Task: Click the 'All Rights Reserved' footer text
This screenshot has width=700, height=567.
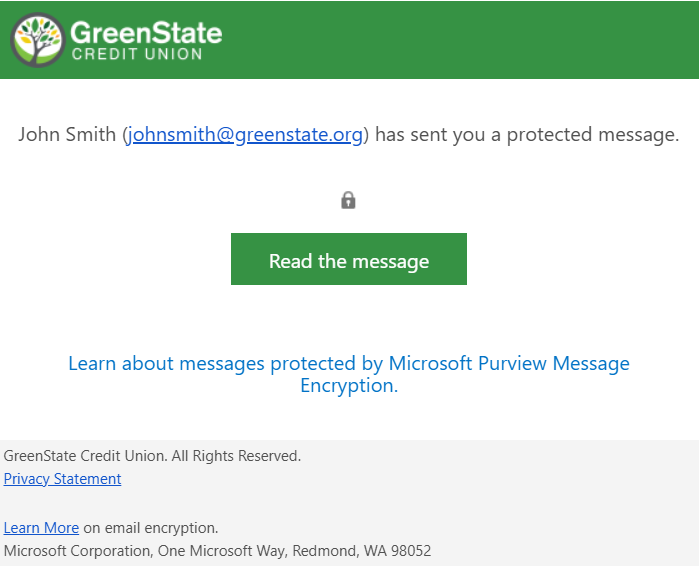Action: (x=236, y=456)
